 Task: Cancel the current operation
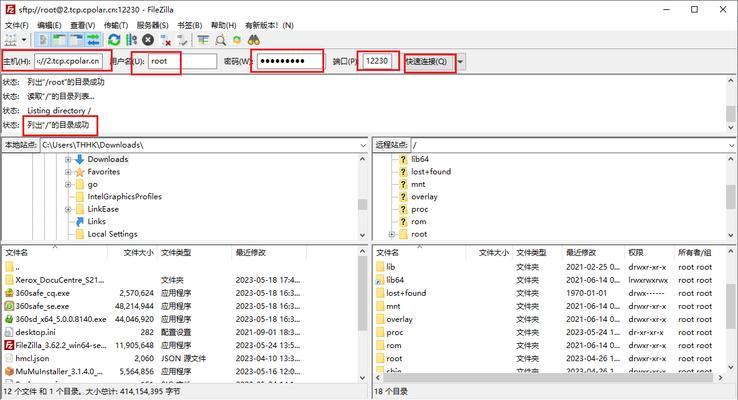click(x=148, y=40)
